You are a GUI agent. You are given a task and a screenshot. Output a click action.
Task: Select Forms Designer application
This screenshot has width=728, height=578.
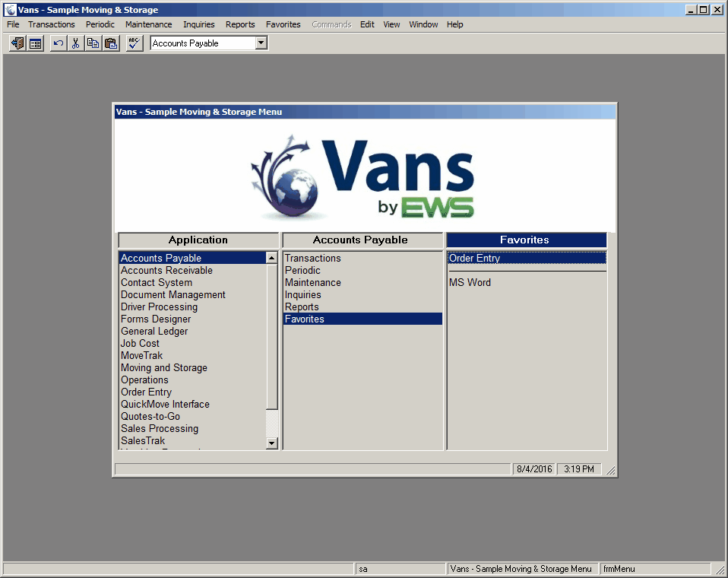pos(193,319)
